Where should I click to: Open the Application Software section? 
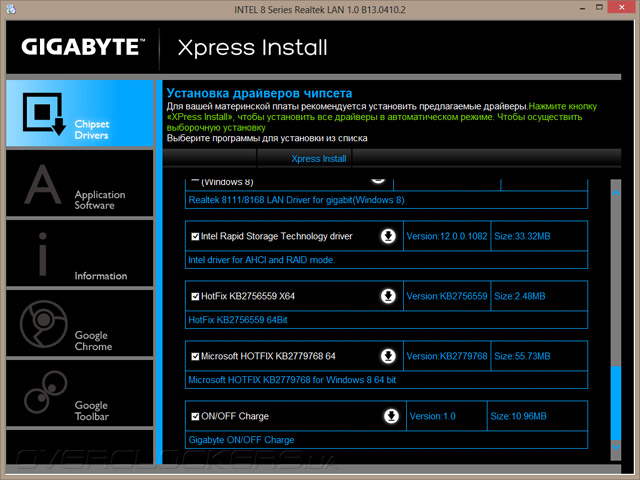coord(80,183)
